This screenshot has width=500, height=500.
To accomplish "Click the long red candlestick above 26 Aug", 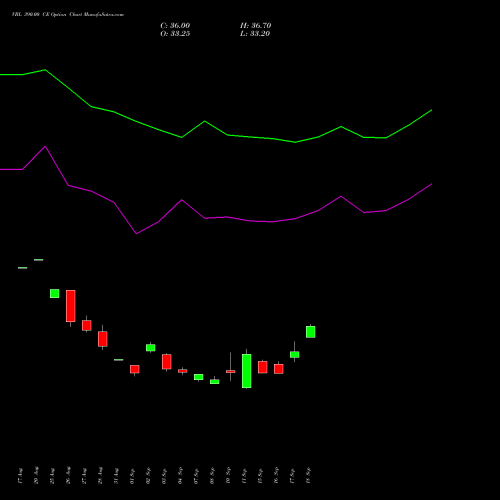I will pyautogui.click(x=71, y=306).
